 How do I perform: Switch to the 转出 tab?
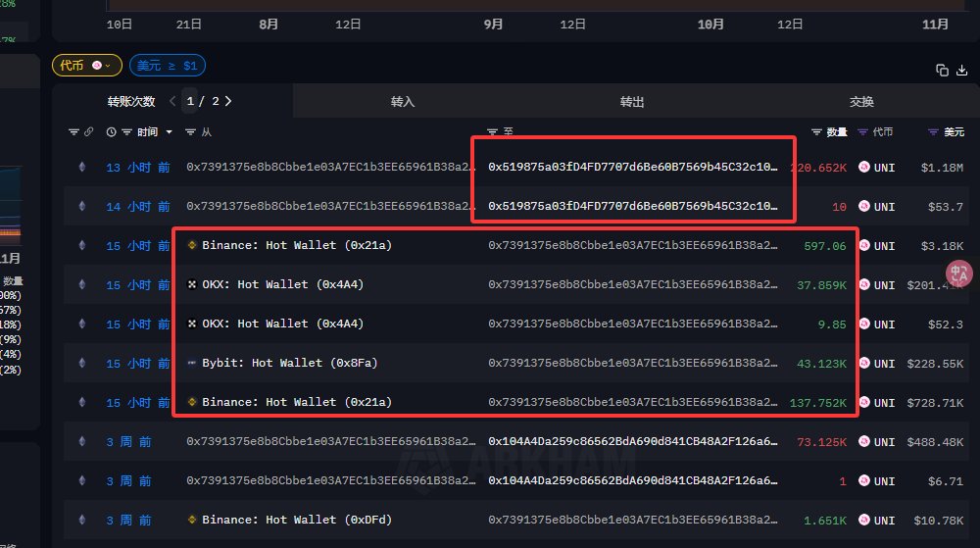pyautogui.click(x=632, y=102)
